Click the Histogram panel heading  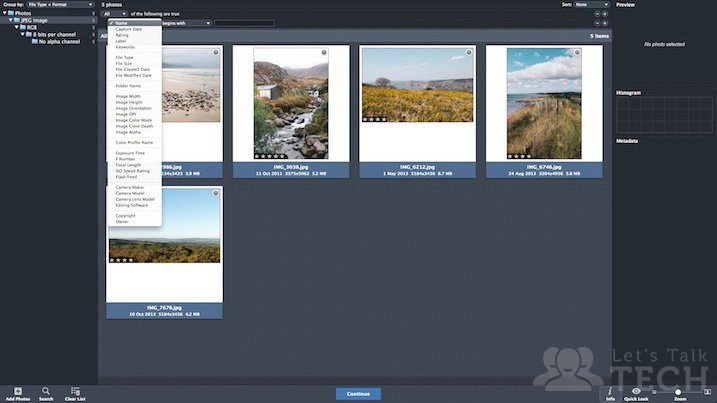coord(628,92)
